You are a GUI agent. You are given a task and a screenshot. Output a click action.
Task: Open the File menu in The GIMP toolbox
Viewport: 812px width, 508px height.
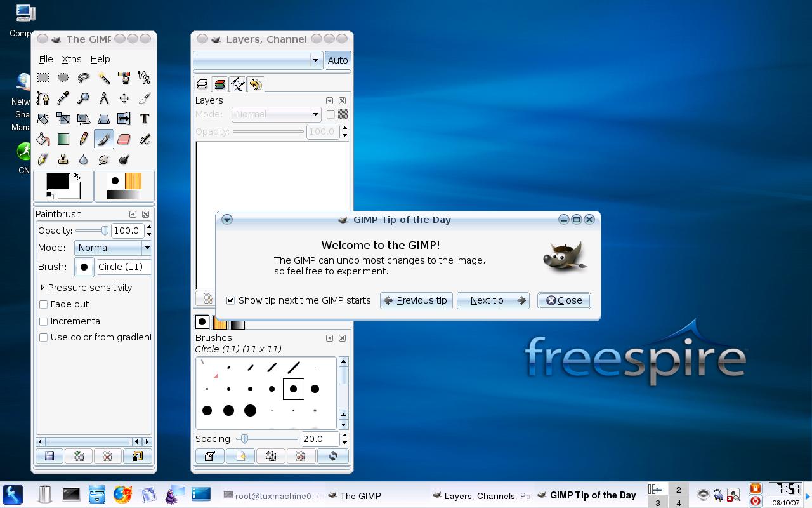46,59
